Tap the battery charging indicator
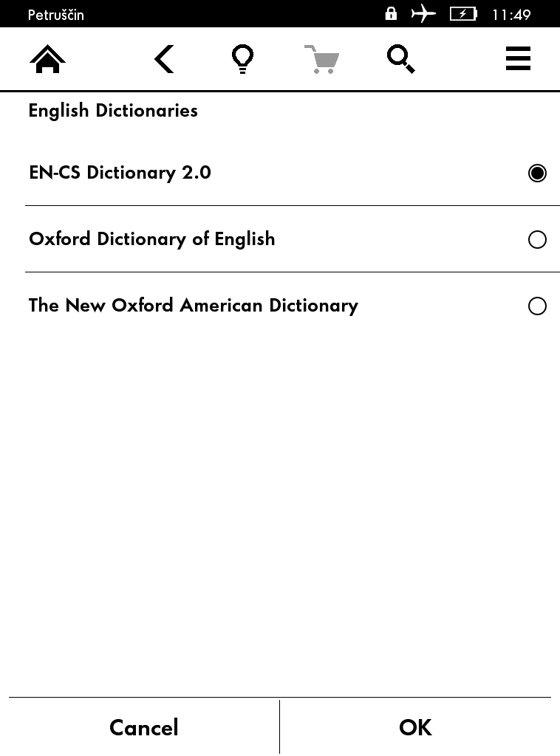The width and height of the screenshot is (560, 756). click(x=463, y=14)
